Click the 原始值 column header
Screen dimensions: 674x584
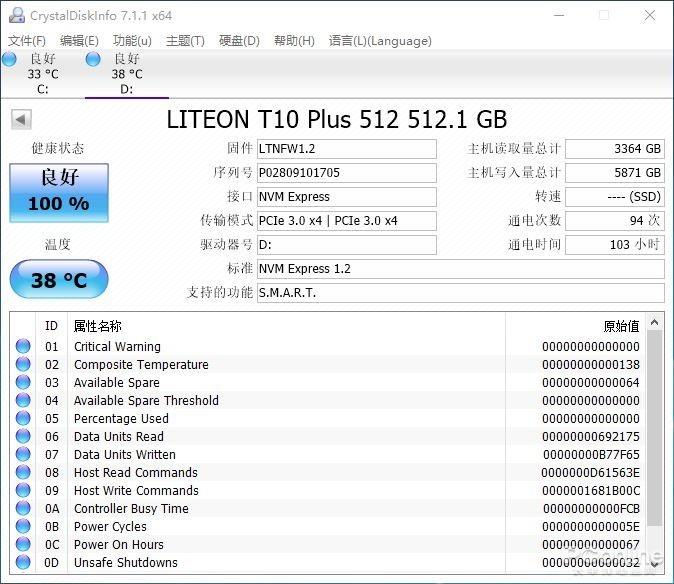[621, 326]
